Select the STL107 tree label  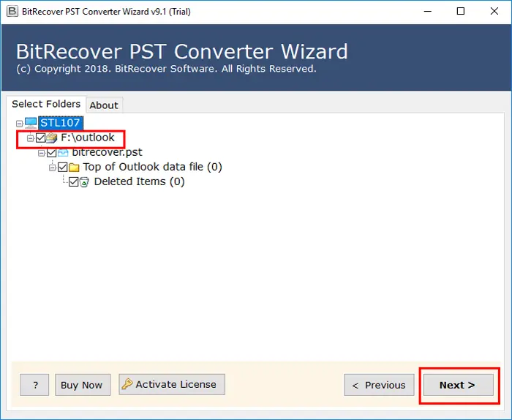click(x=61, y=123)
